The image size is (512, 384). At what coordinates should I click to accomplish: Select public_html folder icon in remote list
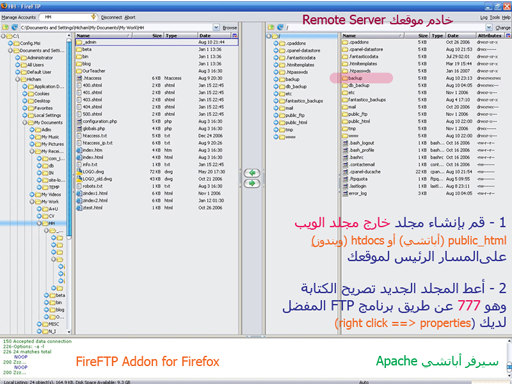345,121
